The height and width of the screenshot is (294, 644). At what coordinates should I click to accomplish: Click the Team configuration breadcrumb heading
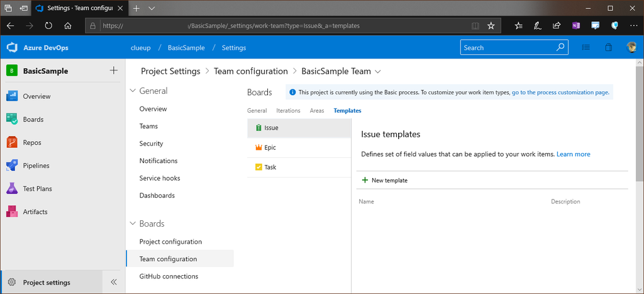pos(251,71)
